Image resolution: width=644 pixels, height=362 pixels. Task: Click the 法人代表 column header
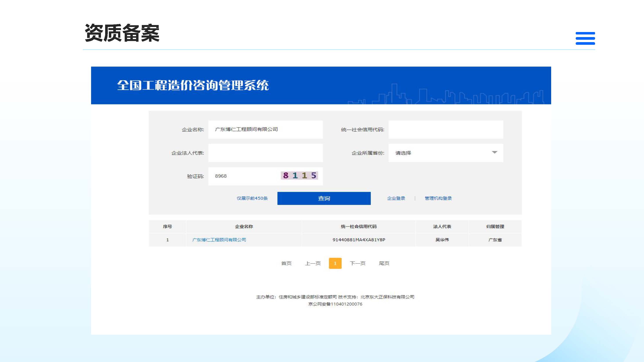coord(442,227)
